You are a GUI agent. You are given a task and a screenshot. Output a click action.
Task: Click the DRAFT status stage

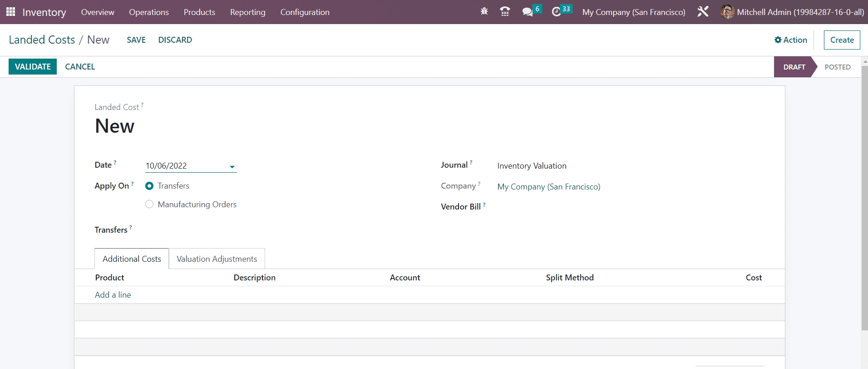click(x=794, y=67)
